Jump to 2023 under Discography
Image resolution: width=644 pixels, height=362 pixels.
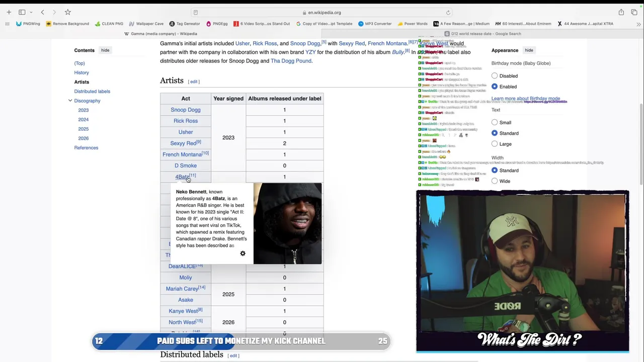[x=84, y=110]
